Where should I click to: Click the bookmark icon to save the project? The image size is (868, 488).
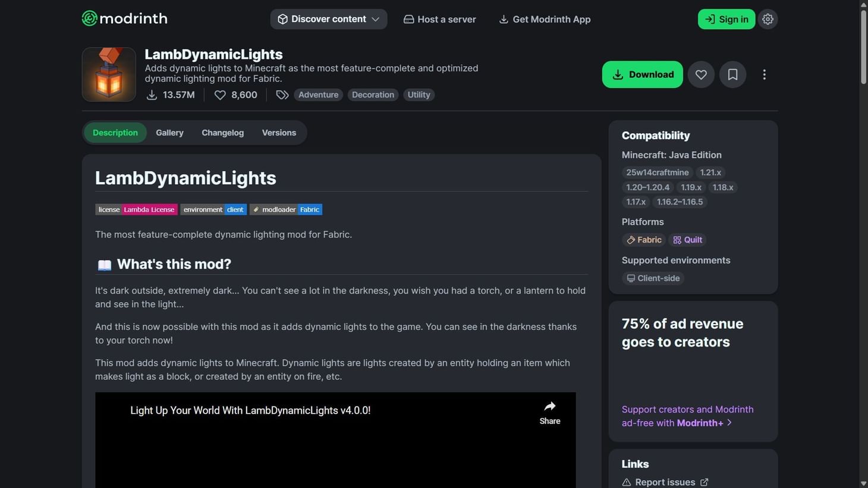point(732,74)
